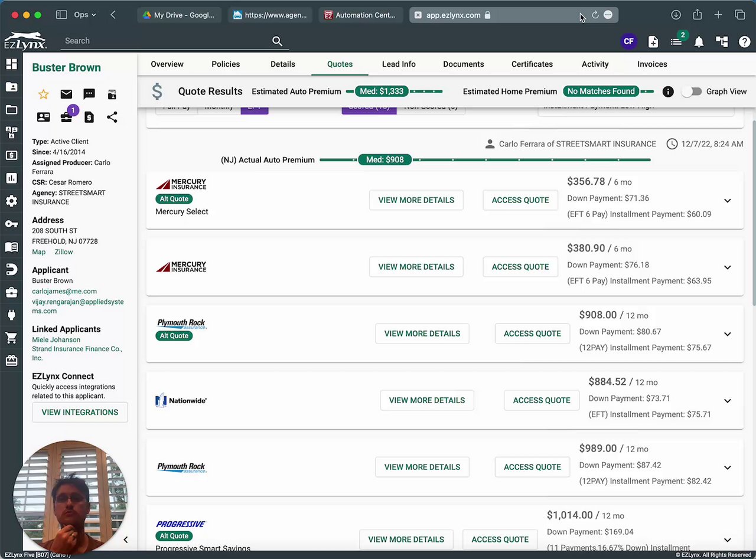Open the book icon in left rail
The width and height of the screenshot is (756, 559).
(x=11, y=247)
